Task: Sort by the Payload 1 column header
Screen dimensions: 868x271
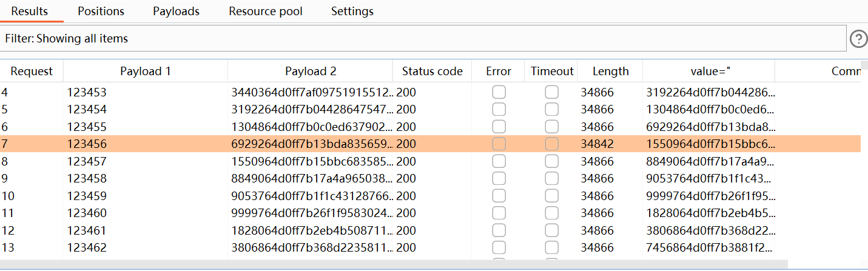Action: 145,71
